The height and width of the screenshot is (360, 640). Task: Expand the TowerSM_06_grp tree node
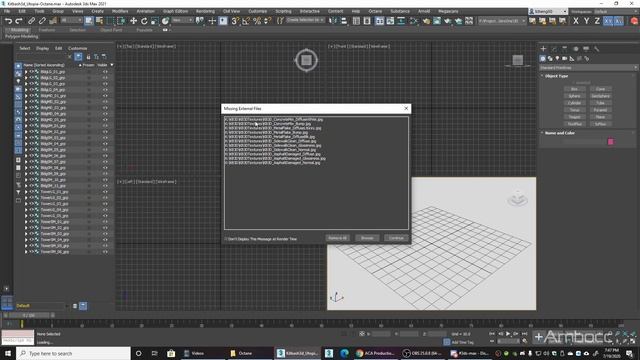coord(26,252)
